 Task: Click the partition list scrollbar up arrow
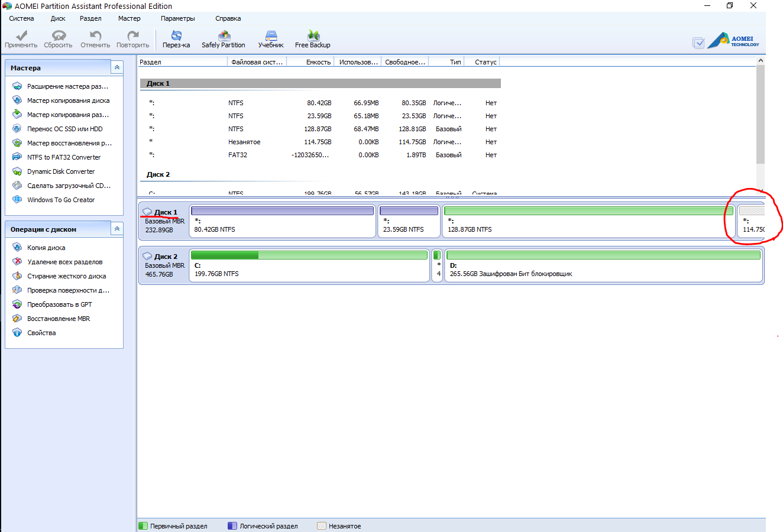pos(761,60)
